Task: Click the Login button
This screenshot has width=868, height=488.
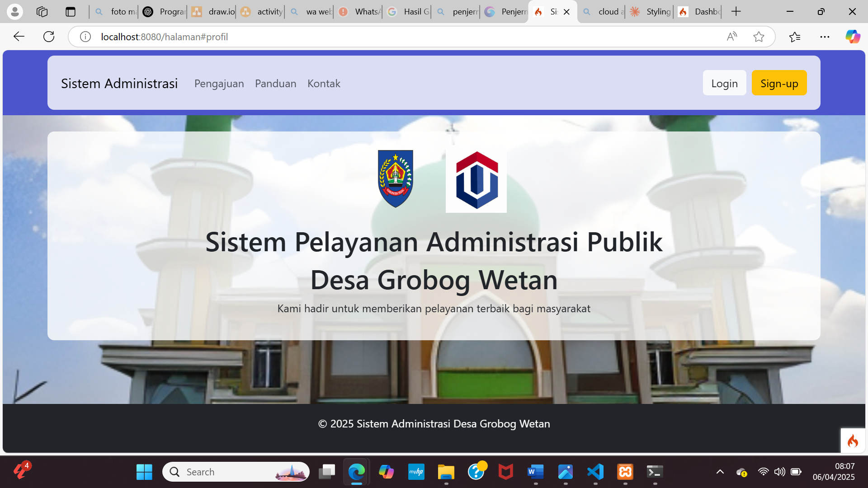Action: tap(724, 83)
